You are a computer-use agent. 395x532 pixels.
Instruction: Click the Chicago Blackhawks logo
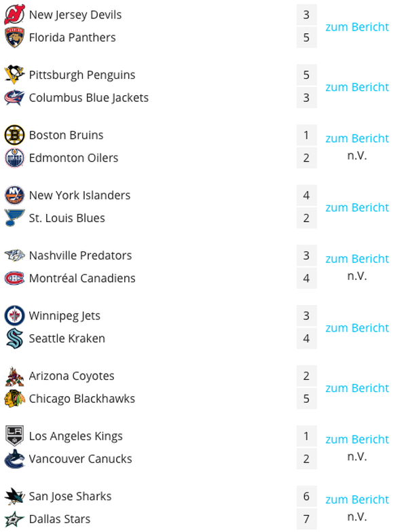tap(14, 399)
